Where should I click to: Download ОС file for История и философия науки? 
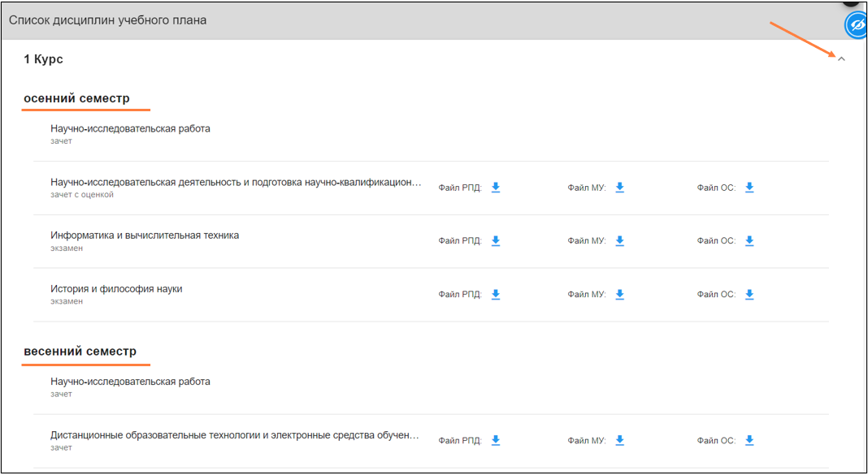(x=749, y=294)
